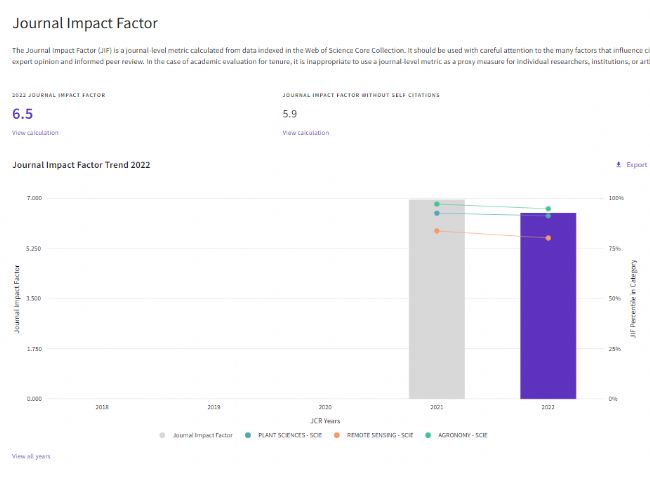Click the 6.5 Journal Impact Factor value
The image size is (650, 480).
point(22,114)
